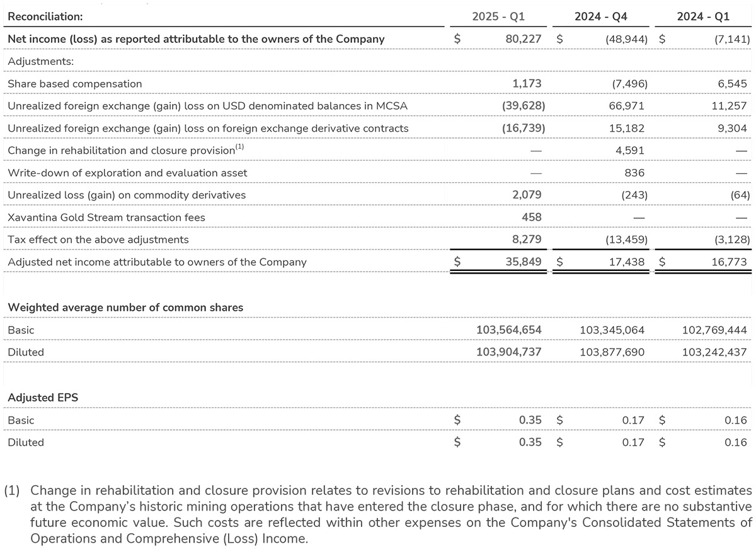Click rehabilitation provision value 4,591
This screenshot has width=756, height=549.
(x=630, y=150)
